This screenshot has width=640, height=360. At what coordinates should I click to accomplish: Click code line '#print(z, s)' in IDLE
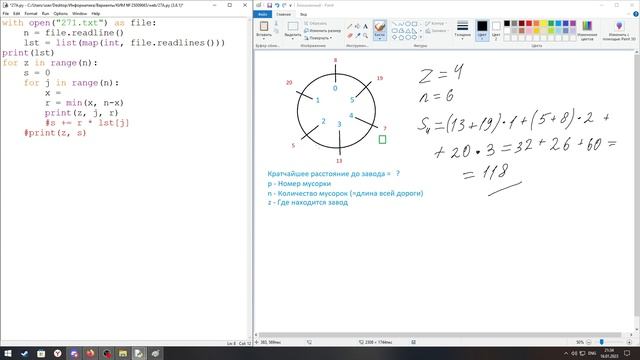(x=55, y=133)
